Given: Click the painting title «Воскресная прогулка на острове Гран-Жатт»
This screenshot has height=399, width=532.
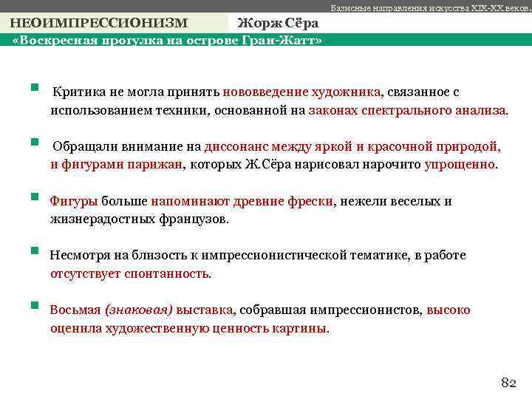Looking at the screenshot, I should click(x=167, y=41).
